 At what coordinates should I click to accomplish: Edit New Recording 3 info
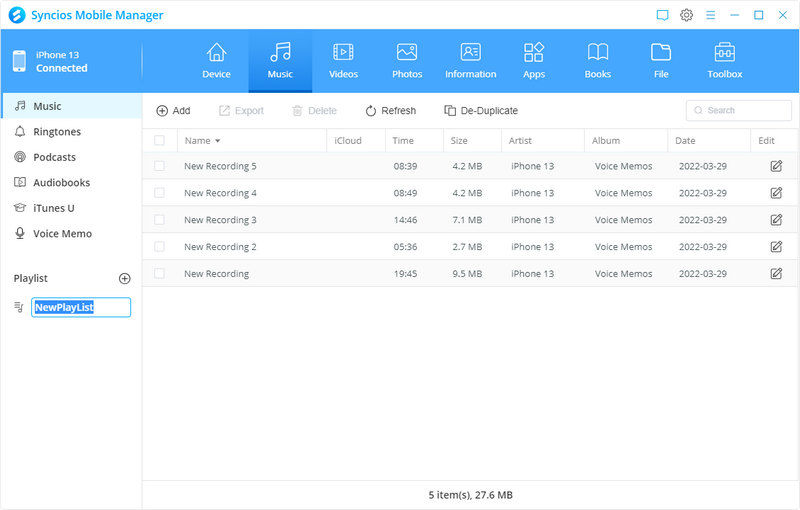click(x=776, y=220)
